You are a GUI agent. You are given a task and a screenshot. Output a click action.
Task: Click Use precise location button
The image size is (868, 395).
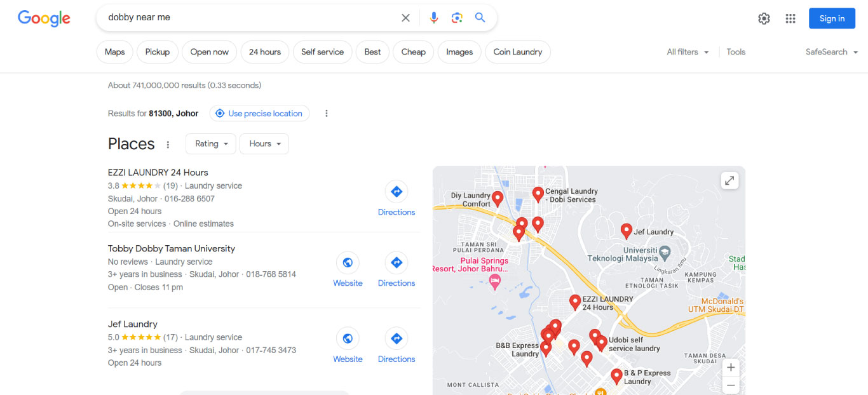[259, 114]
